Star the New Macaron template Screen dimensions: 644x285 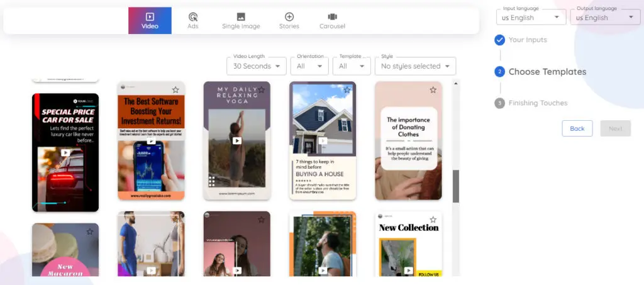pyautogui.click(x=90, y=232)
